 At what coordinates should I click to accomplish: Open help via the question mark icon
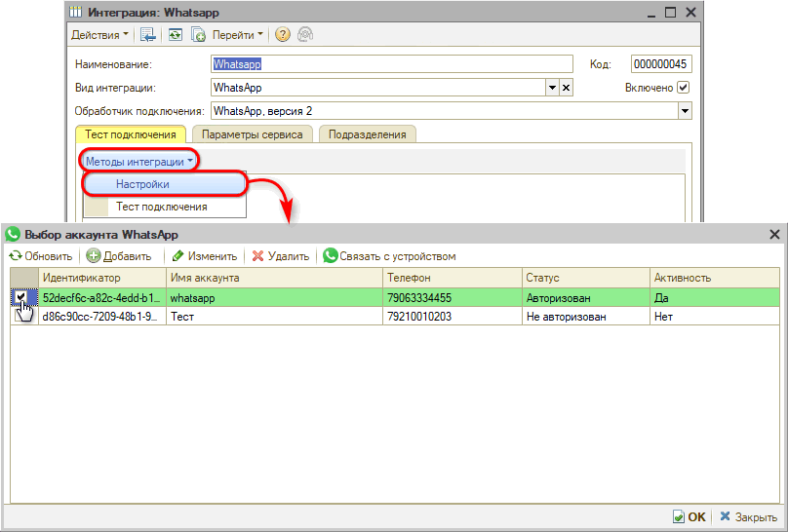coord(283,35)
